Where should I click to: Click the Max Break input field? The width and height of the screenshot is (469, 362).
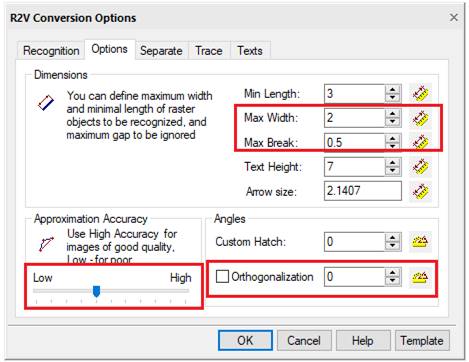point(354,142)
